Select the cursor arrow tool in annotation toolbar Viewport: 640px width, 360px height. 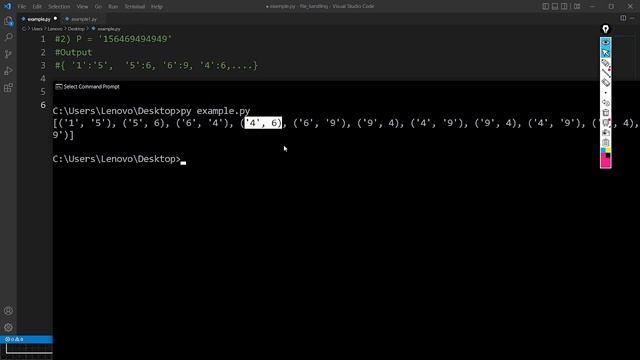(606, 53)
